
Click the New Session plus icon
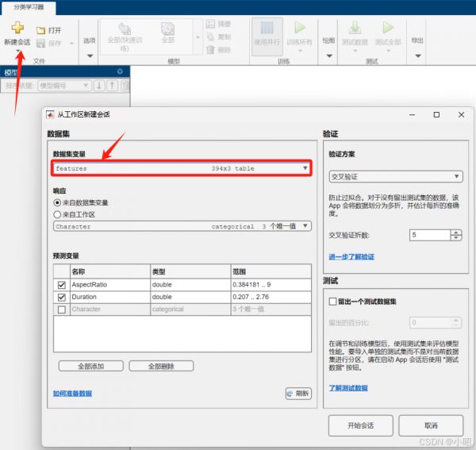click(x=17, y=28)
